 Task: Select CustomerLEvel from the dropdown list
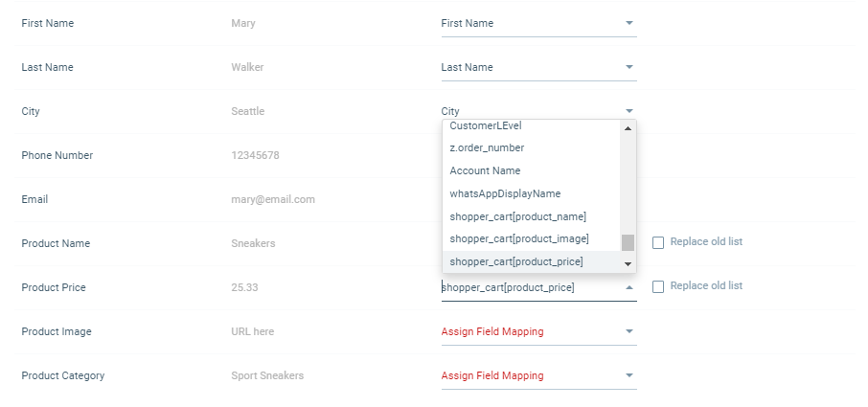coord(486,125)
